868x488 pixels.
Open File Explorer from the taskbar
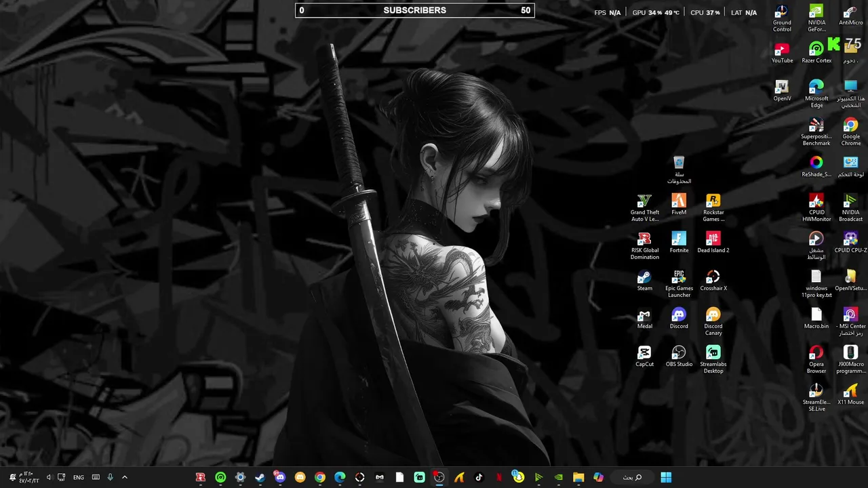click(x=578, y=477)
